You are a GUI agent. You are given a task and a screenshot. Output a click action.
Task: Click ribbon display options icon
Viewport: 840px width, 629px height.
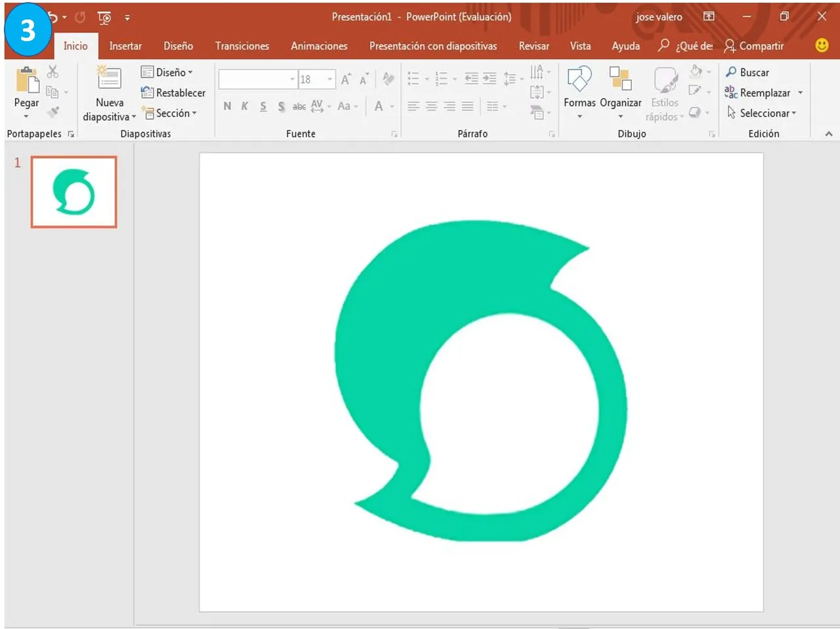[709, 16]
